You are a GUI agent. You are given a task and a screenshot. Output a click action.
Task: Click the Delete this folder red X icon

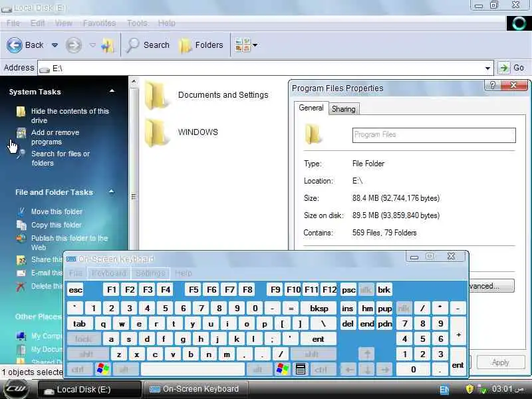(x=21, y=287)
